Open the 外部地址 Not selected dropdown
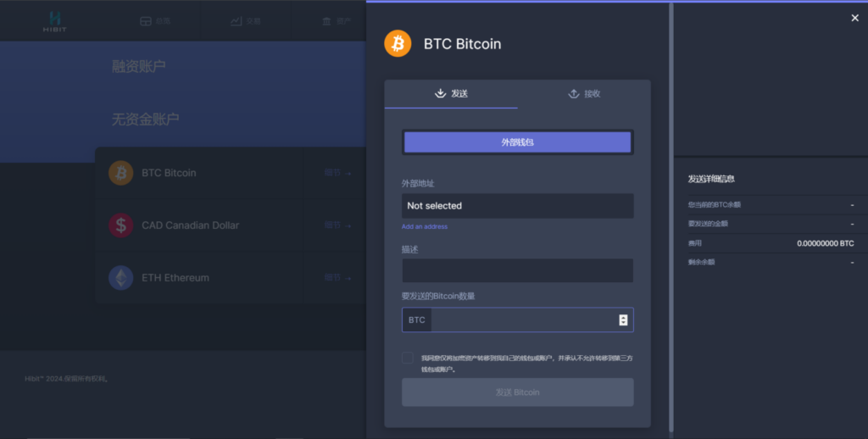The width and height of the screenshot is (868, 439). [518, 205]
